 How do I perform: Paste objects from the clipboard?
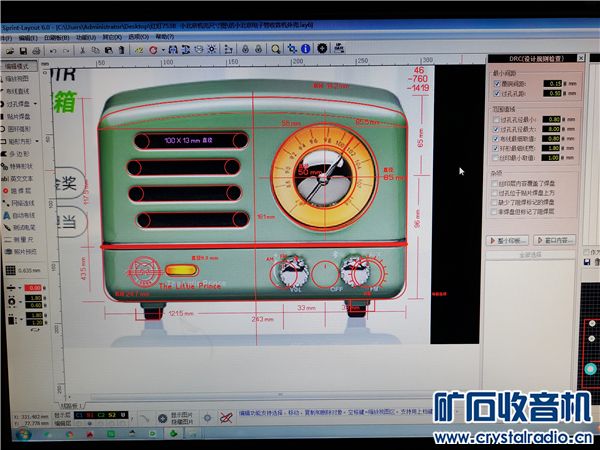pyautogui.click(x=109, y=51)
